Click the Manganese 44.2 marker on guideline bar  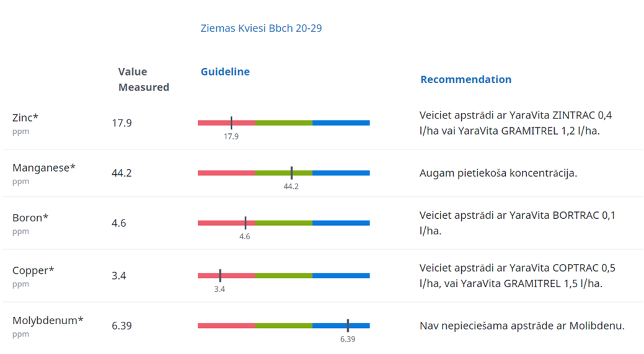[291, 173]
